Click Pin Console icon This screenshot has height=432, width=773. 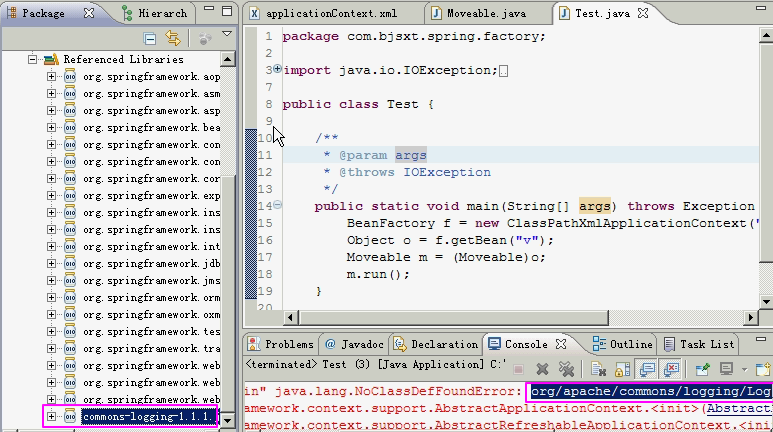click(x=703, y=369)
